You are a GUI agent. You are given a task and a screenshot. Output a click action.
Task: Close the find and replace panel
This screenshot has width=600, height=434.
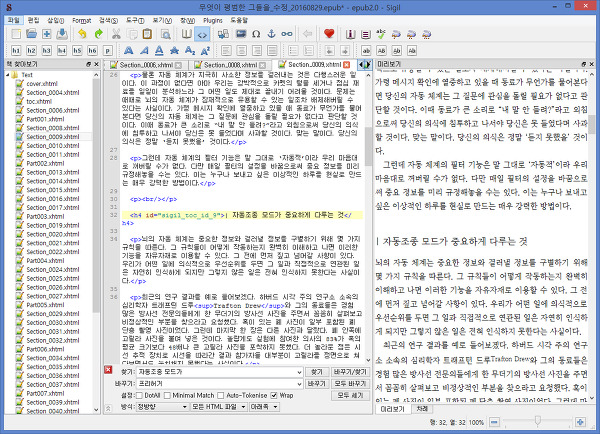coord(108,370)
